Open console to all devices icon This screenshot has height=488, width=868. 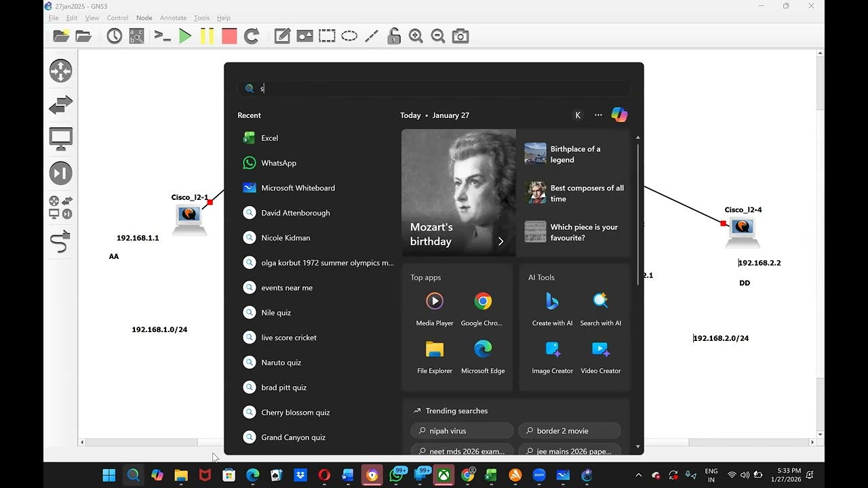click(x=162, y=37)
